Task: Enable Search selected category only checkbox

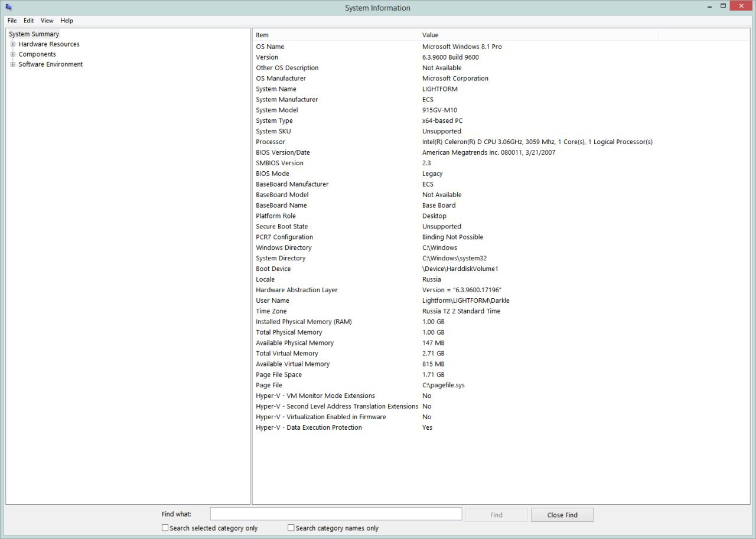Action: (165, 528)
